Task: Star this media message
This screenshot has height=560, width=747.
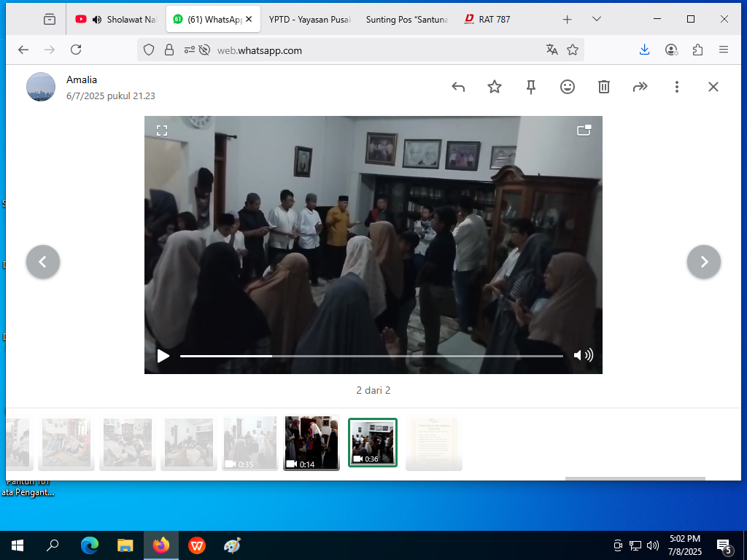Action: (495, 87)
